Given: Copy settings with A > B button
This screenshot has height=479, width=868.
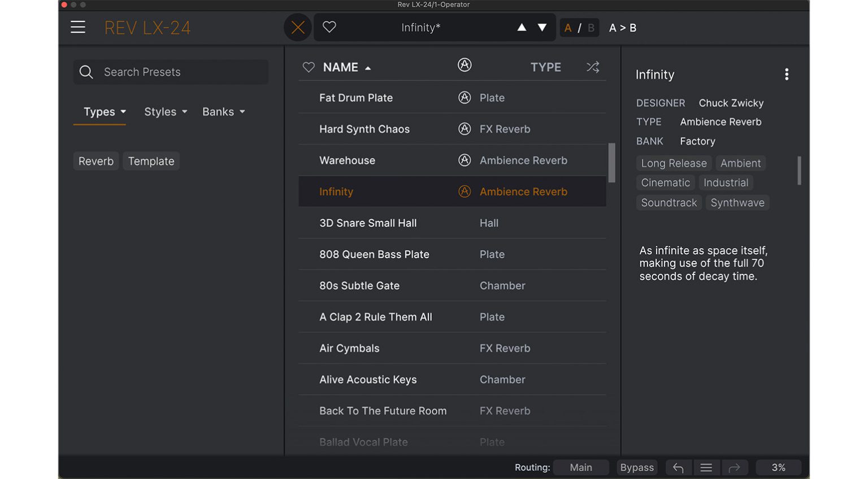Looking at the screenshot, I should click(x=622, y=28).
